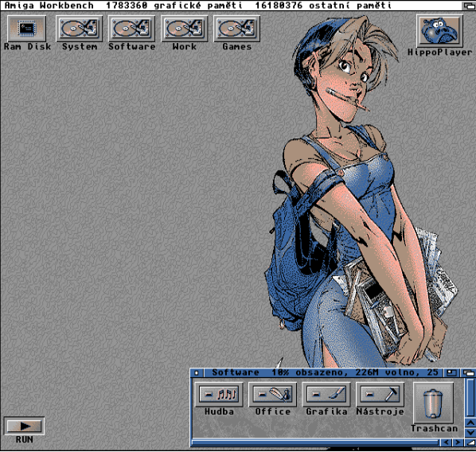Viewport: 476px width, 452px height.
Task: Click right arrow in Software window scrollbar
Action: pyautogui.click(x=458, y=442)
